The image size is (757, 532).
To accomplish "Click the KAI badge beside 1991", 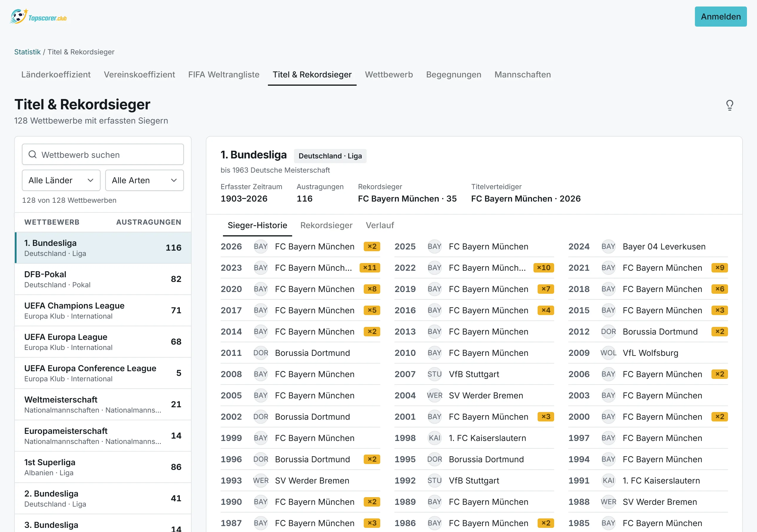I will [x=608, y=480].
